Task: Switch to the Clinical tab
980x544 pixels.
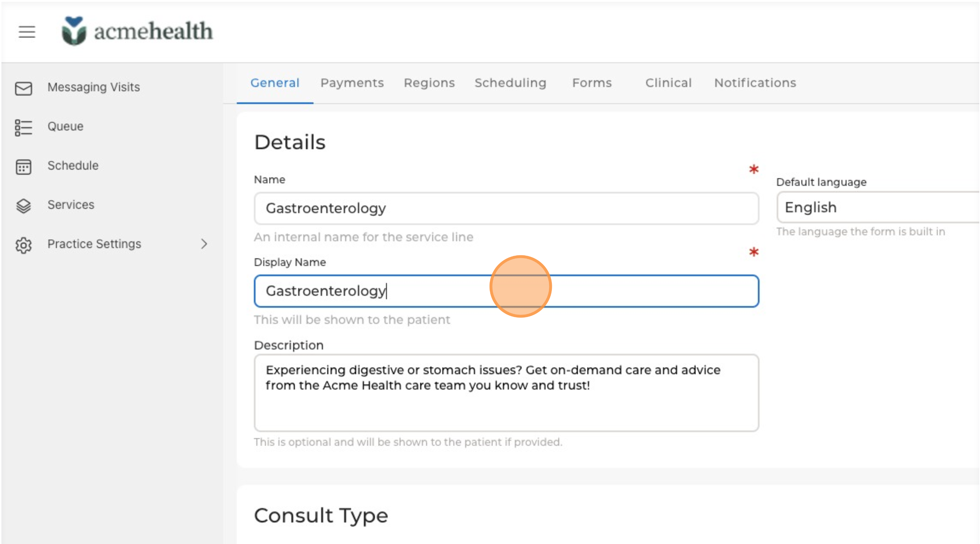Action: (668, 83)
